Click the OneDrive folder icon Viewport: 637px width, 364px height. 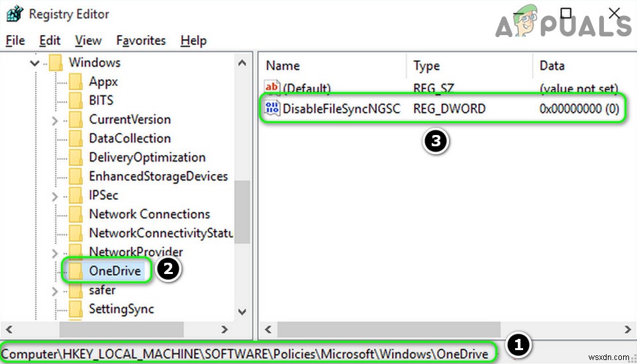click(x=75, y=271)
